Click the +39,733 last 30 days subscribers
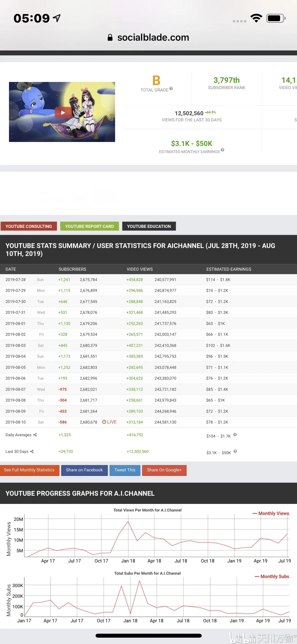The height and width of the screenshot is (644, 297). (66, 452)
